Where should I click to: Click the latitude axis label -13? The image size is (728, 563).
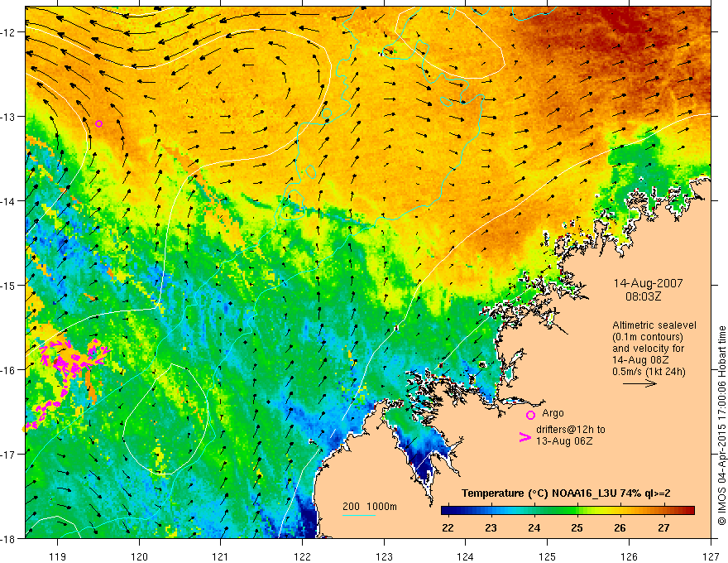coord(8,117)
